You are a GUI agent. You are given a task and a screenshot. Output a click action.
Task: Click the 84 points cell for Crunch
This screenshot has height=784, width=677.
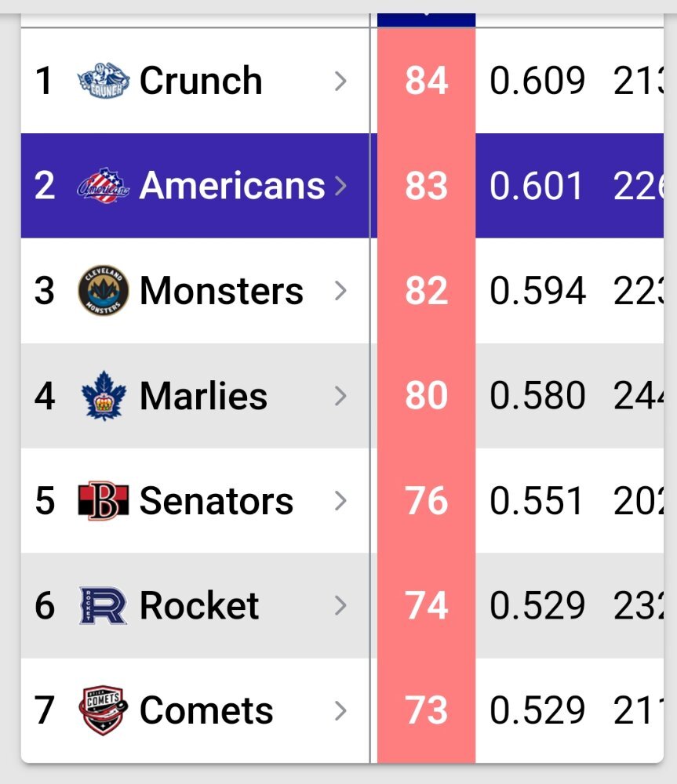point(426,81)
